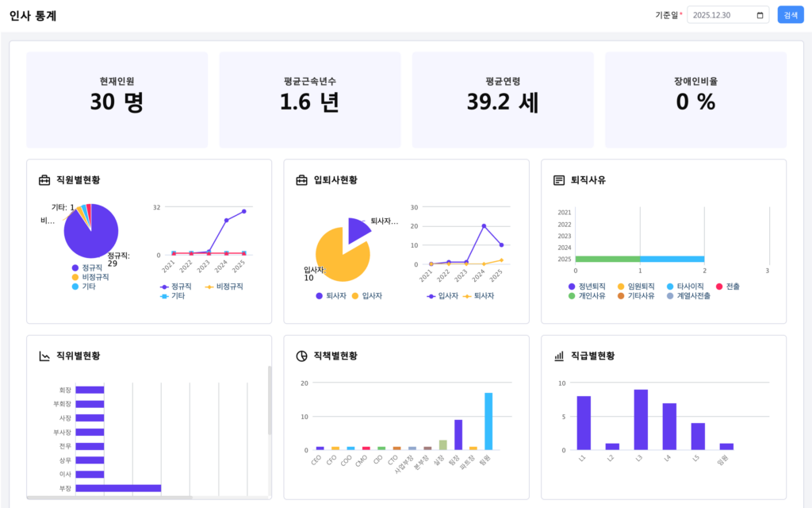812x508 pixels.
Task: Click the briefcase icon beside 직원별현황
Action: tap(44, 180)
